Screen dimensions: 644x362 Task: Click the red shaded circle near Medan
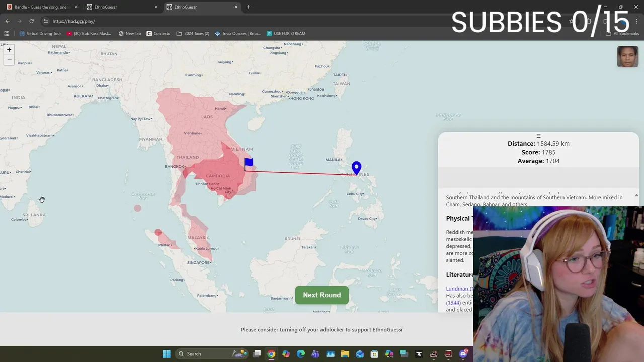tap(158, 232)
